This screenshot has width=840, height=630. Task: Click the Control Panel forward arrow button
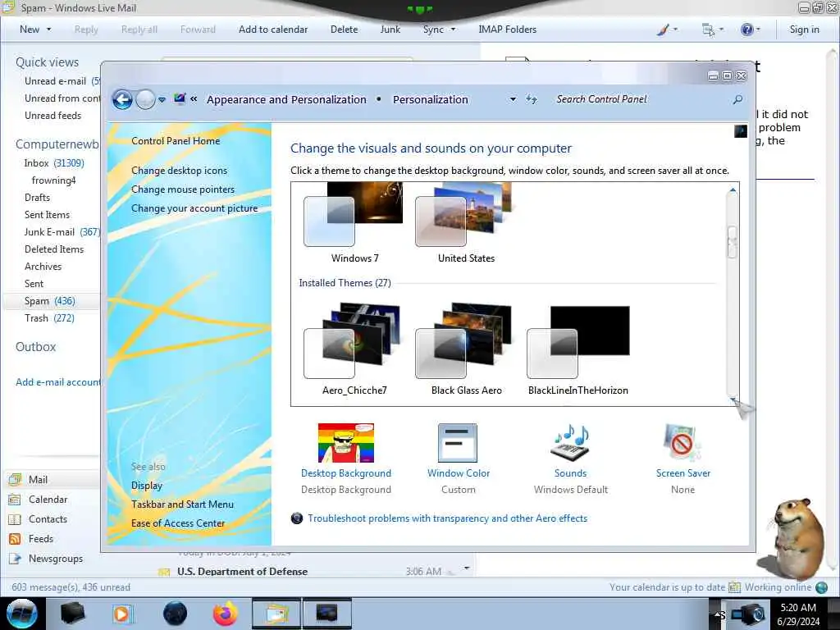[145, 99]
